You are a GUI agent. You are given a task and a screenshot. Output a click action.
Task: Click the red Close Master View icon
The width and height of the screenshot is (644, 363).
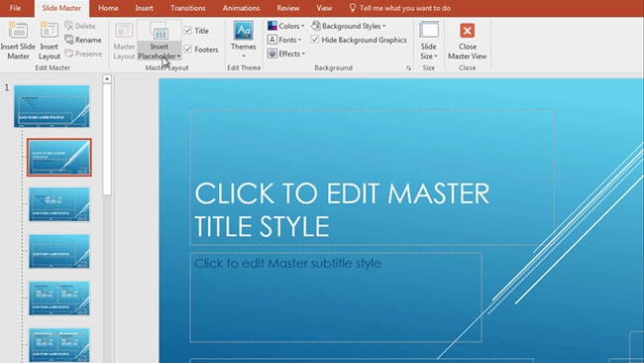click(x=468, y=31)
